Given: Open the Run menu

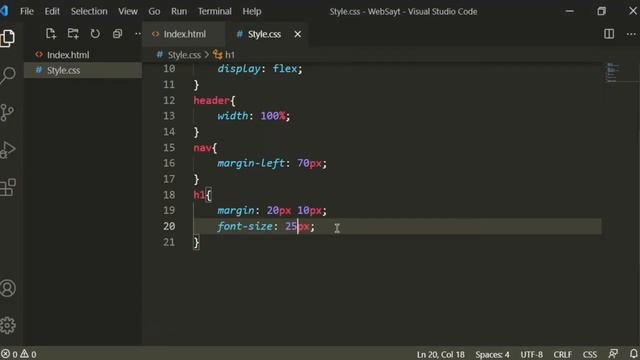Looking at the screenshot, I should coord(179,11).
